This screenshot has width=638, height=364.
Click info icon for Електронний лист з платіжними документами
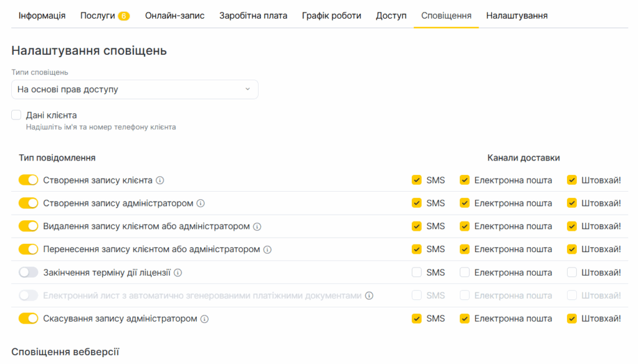pos(369,296)
